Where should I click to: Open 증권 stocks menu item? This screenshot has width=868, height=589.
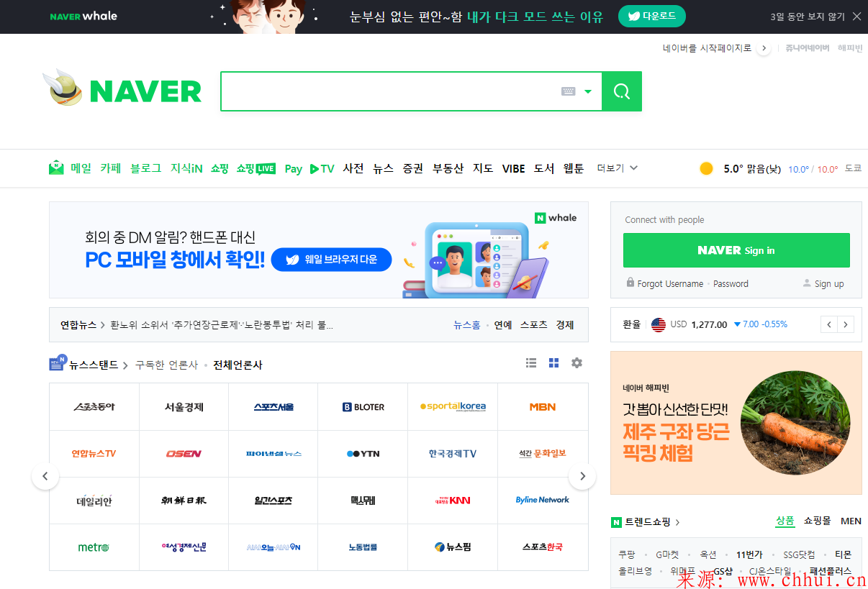point(413,168)
